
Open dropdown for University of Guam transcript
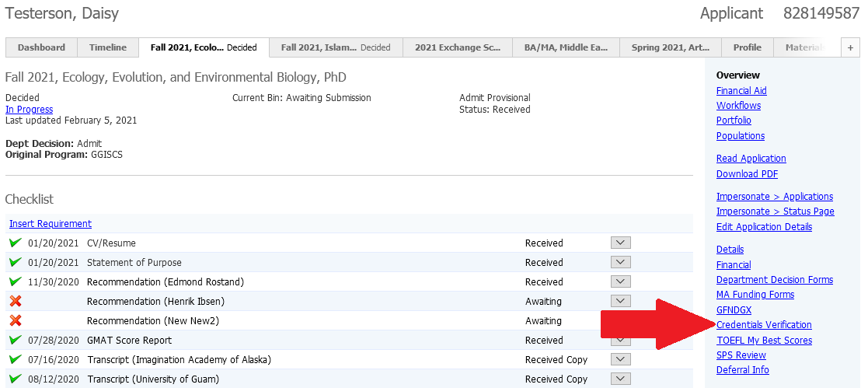coord(621,379)
